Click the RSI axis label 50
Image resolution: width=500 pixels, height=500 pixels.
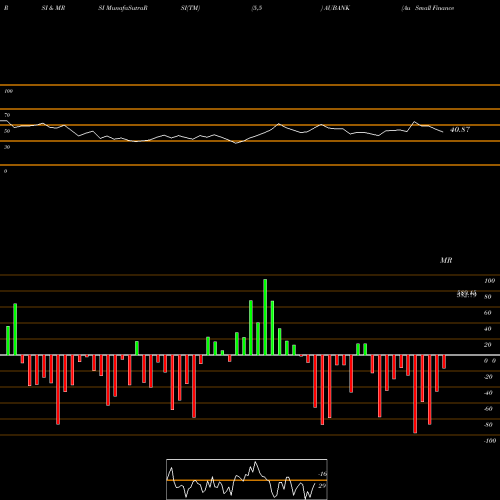click(7, 131)
